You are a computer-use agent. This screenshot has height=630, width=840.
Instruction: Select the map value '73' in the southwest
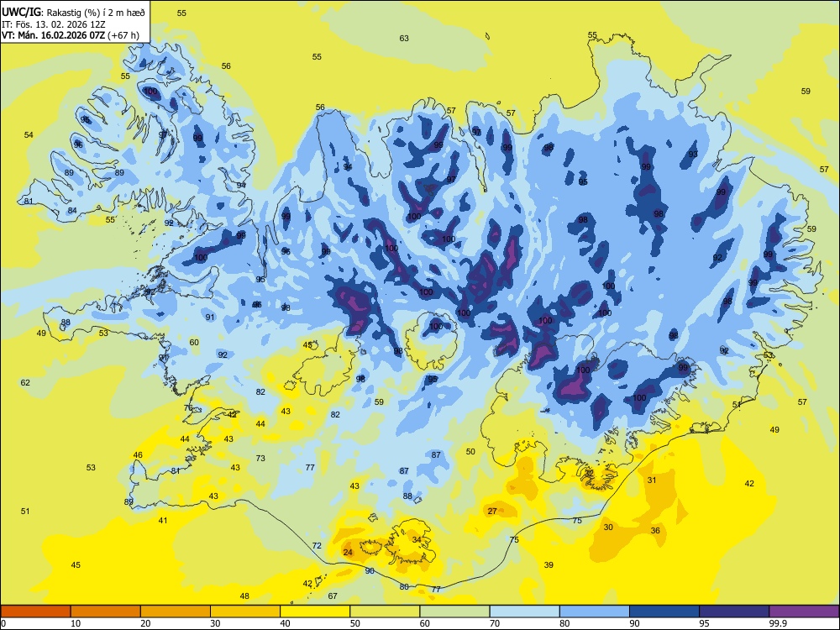tap(260, 458)
